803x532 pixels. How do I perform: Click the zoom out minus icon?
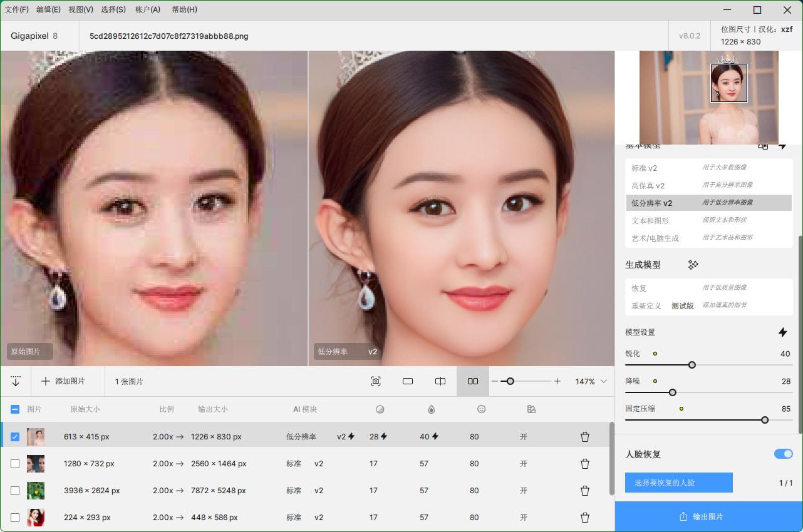coord(495,381)
